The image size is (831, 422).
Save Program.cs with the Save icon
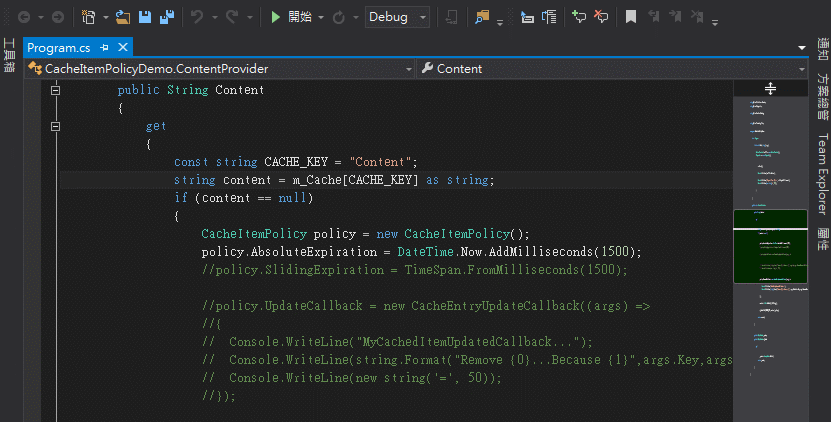[145, 17]
